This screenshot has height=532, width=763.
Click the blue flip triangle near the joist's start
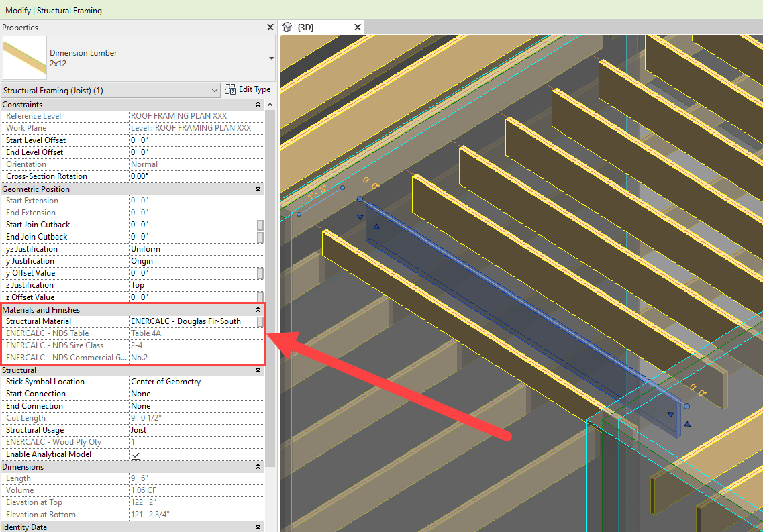(x=360, y=217)
